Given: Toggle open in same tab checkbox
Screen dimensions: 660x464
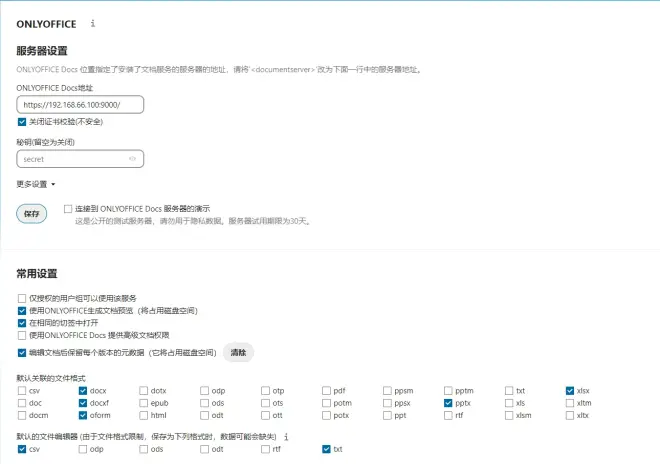Looking at the screenshot, I should 22,323.
